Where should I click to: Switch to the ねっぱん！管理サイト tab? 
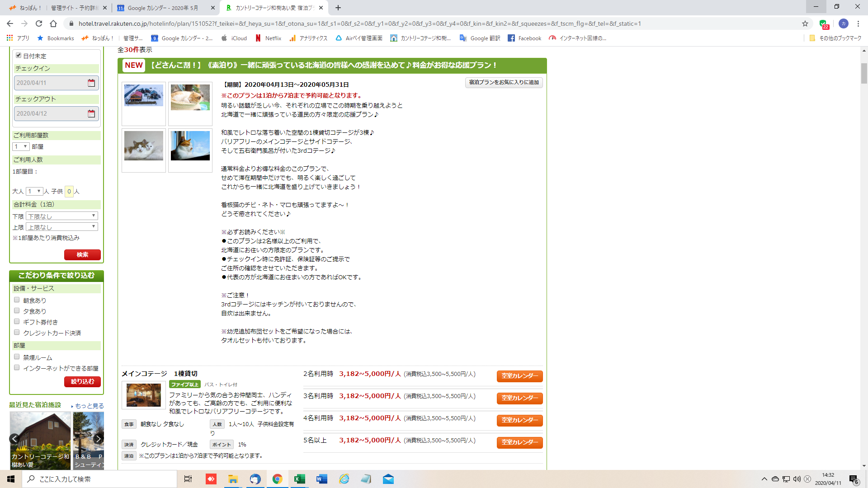tap(57, 8)
